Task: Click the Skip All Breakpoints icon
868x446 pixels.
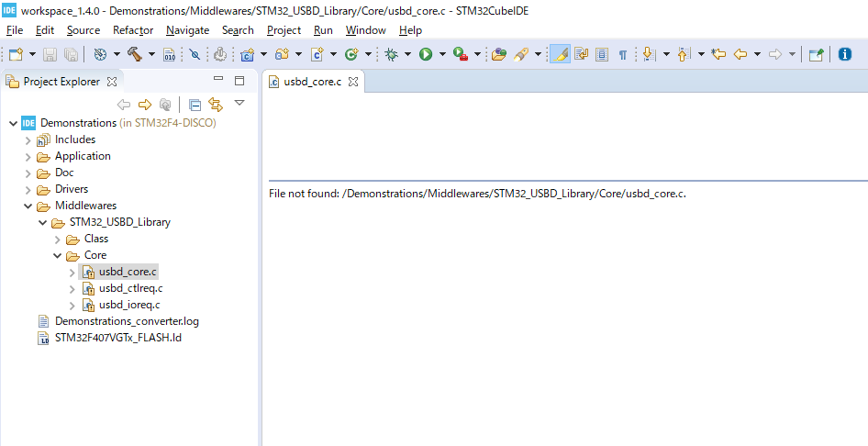Action: pyautogui.click(x=195, y=54)
